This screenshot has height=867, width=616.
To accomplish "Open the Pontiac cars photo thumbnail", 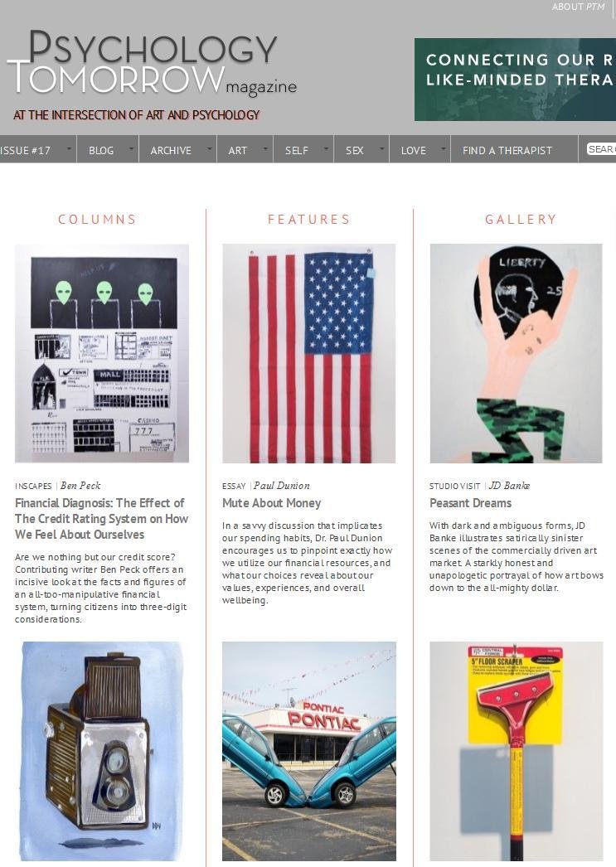I will [309, 752].
